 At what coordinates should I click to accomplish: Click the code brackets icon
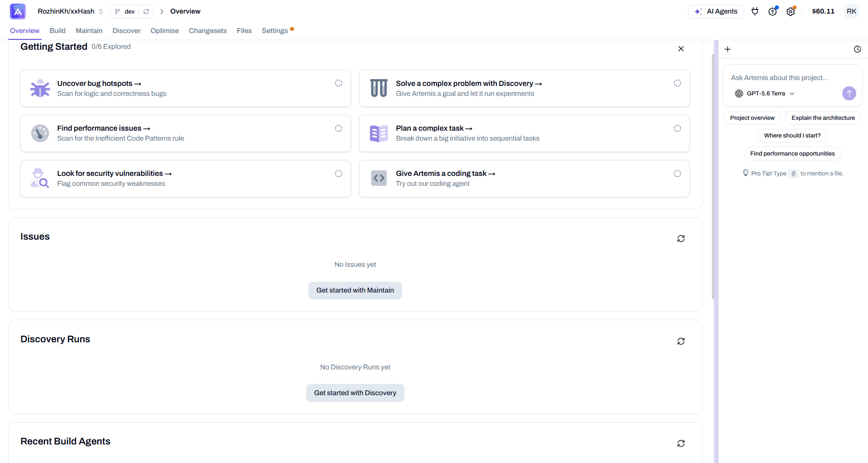(379, 178)
